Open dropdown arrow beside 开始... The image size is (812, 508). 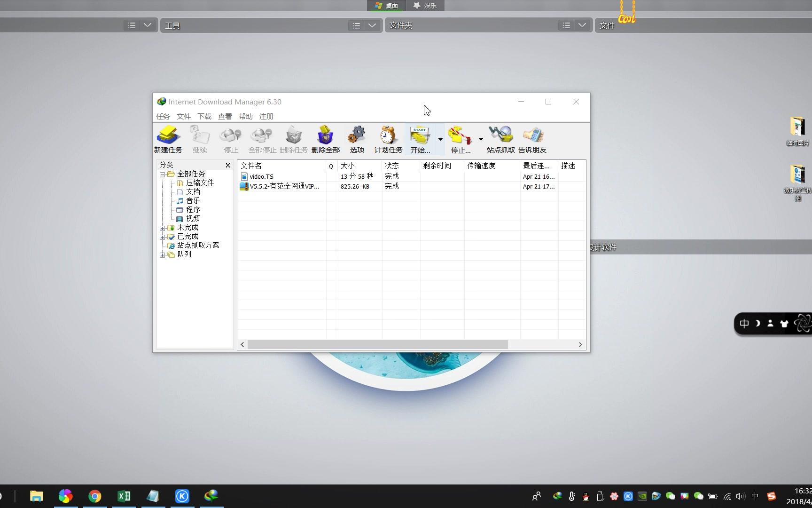tap(440, 139)
